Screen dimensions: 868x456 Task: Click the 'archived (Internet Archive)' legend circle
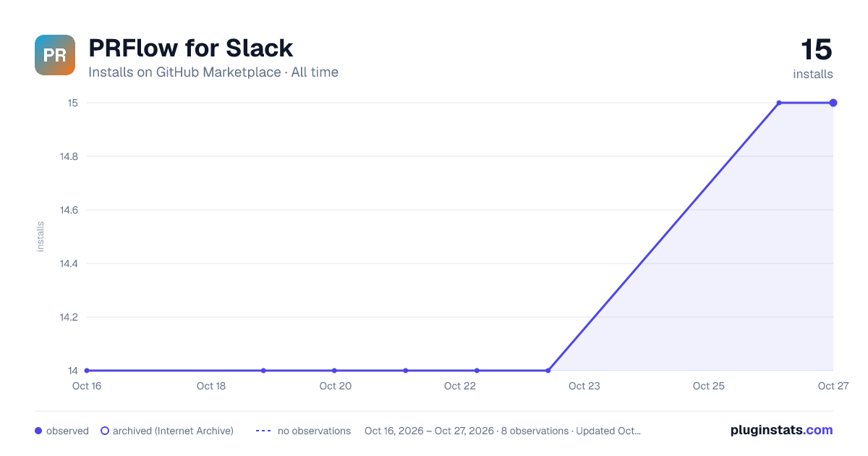click(x=105, y=431)
